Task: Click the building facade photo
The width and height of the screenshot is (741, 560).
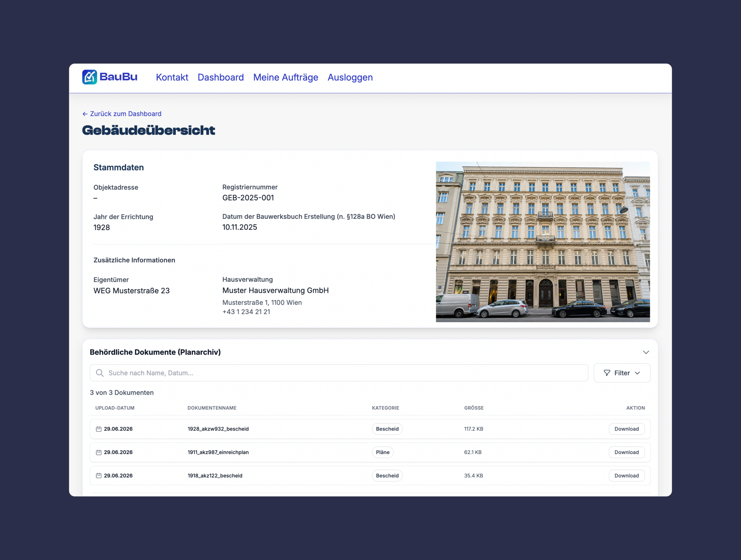Action: click(x=543, y=242)
